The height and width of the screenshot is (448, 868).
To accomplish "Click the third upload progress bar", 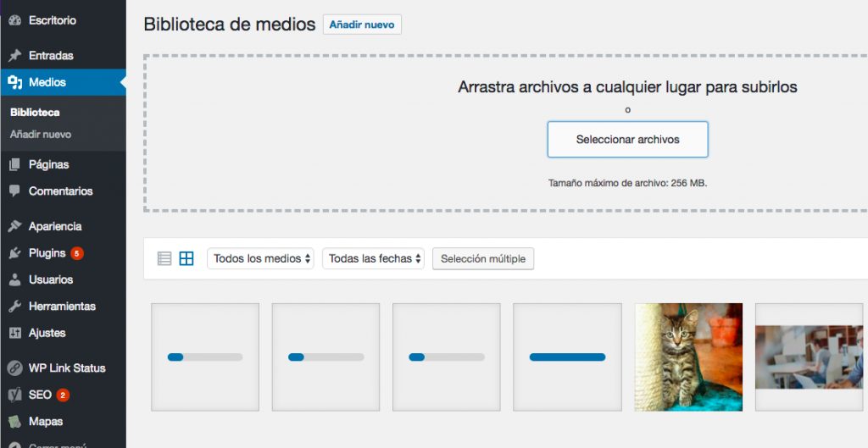I will coord(447,357).
